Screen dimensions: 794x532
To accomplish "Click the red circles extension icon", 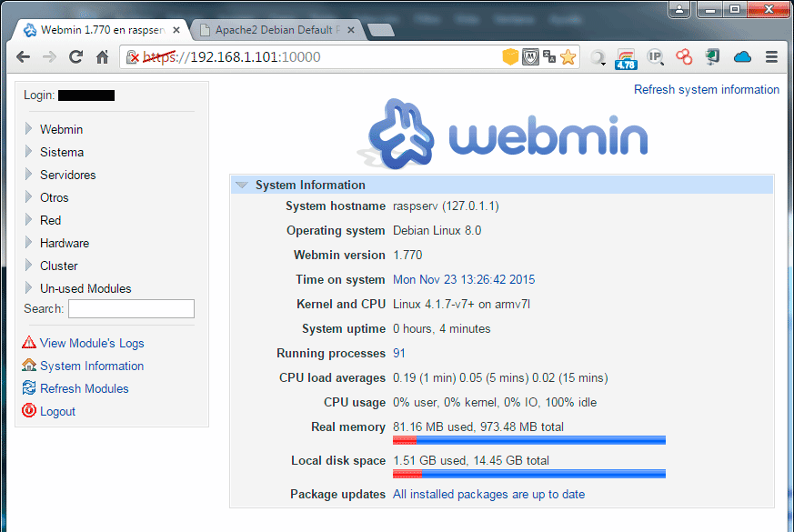I will pos(684,56).
